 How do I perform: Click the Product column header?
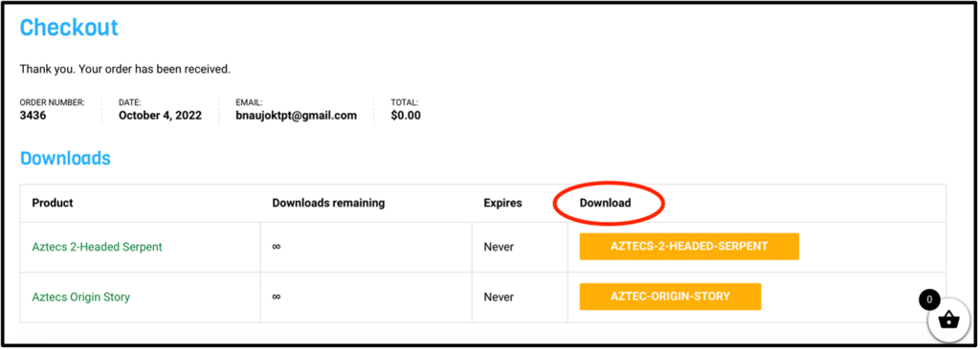pos(53,203)
